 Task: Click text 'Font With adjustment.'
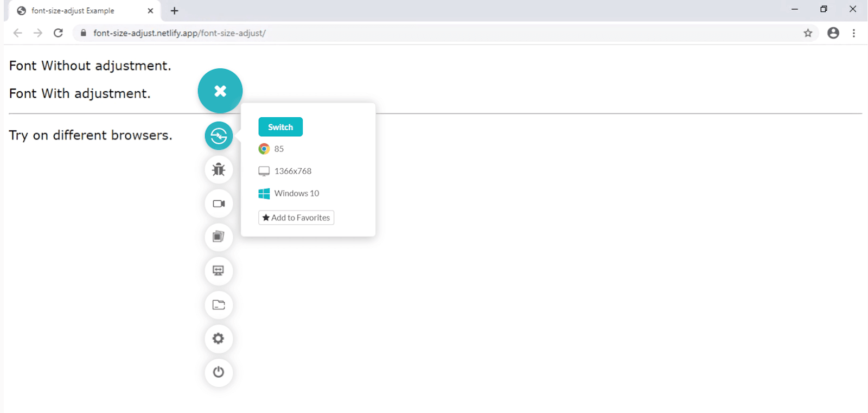click(80, 93)
